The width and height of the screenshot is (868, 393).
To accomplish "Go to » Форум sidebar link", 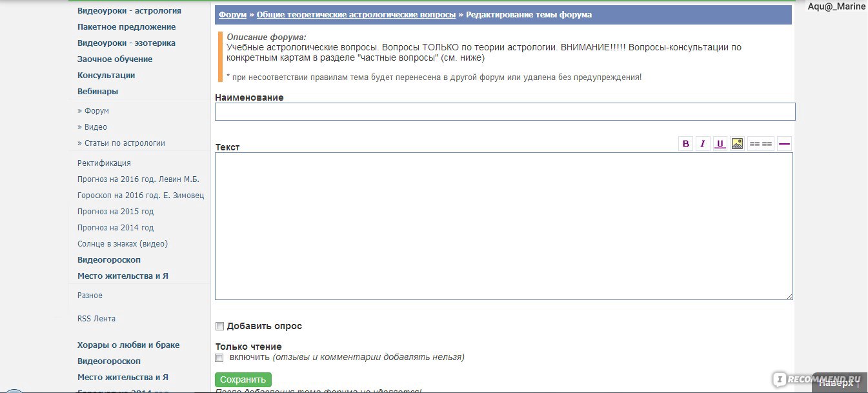I will (93, 111).
